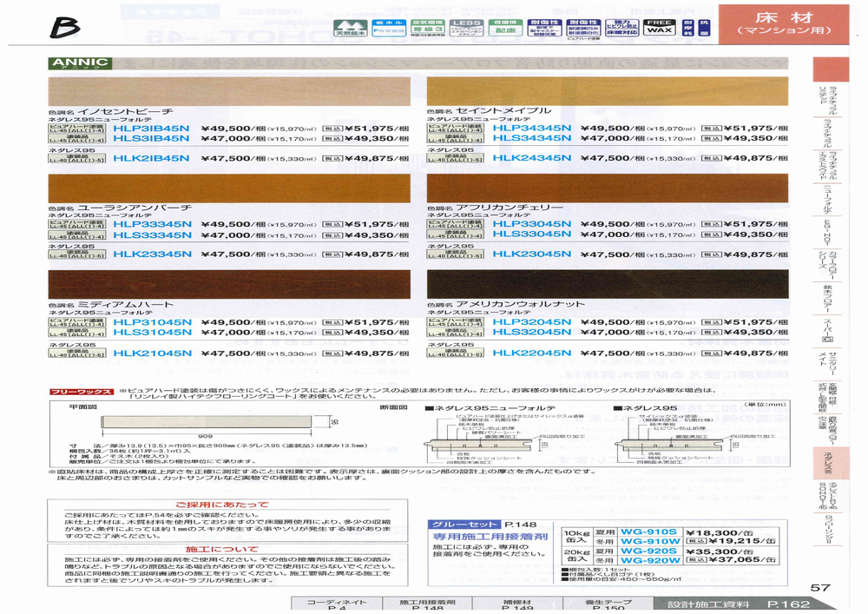The width and height of the screenshot is (868, 614).
Task: Click product code HLS31045N
Action: [152, 333]
